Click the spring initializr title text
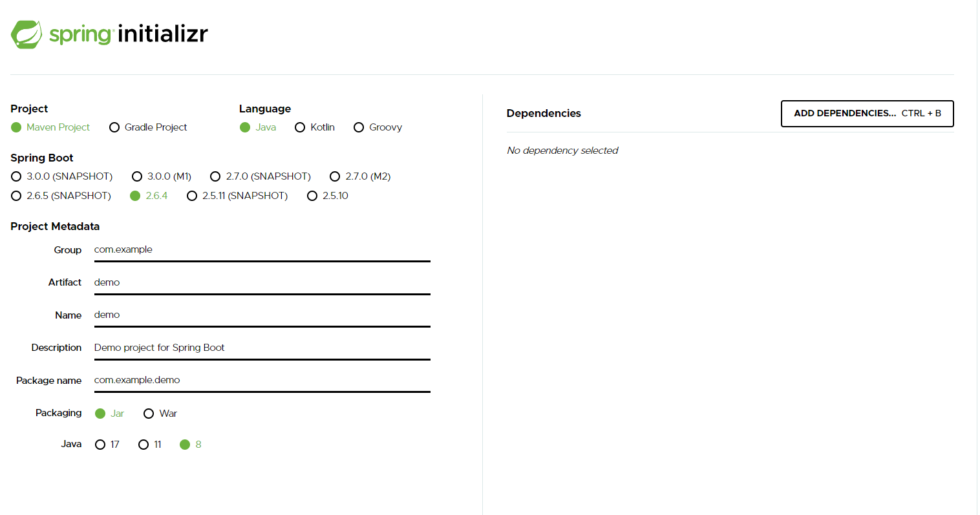Screen dimensions: 980x515 coord(129,34)
